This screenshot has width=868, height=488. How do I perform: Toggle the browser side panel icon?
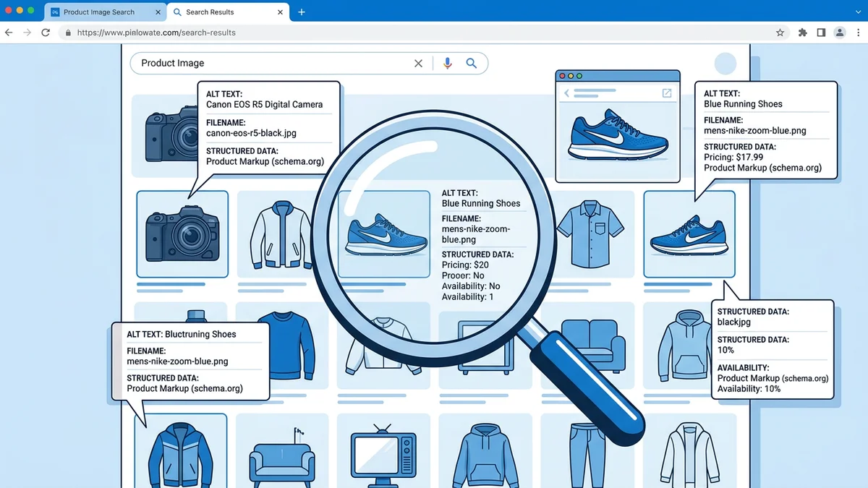(821, 33)
